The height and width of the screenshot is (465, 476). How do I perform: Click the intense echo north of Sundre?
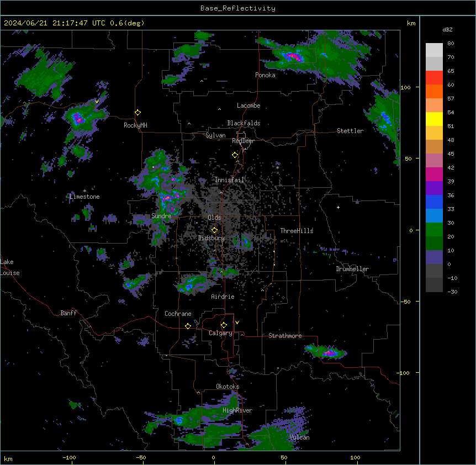167,198
